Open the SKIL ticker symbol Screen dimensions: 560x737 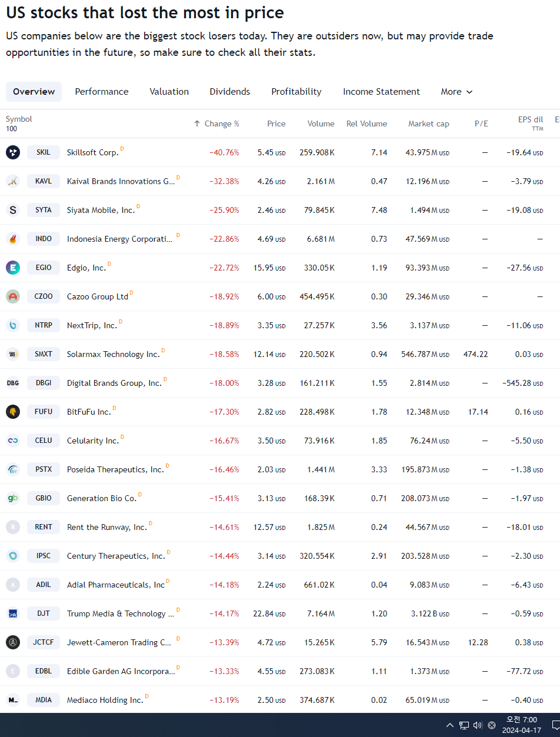pyautogui.click(x=44, y=152)
